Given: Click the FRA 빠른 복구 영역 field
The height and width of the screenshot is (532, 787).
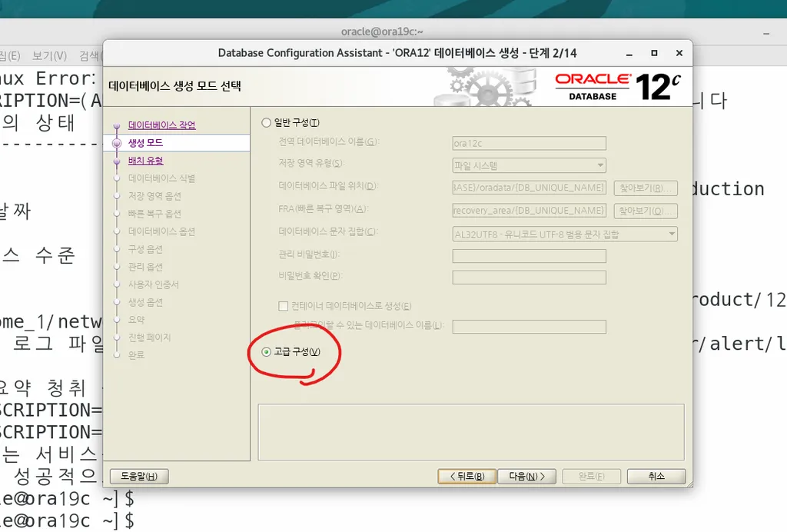Looking at the screenshot, I should coord(529,211).
